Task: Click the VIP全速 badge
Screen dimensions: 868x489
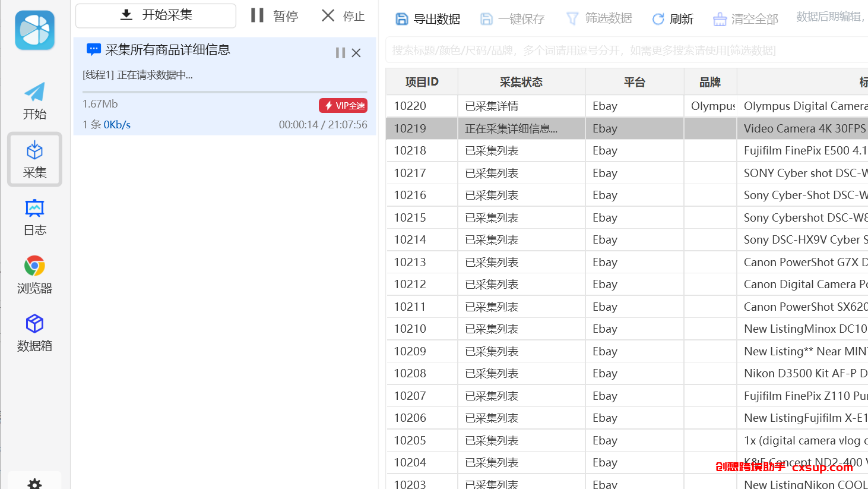Action: pyautogui.click(x=343, y=105)
